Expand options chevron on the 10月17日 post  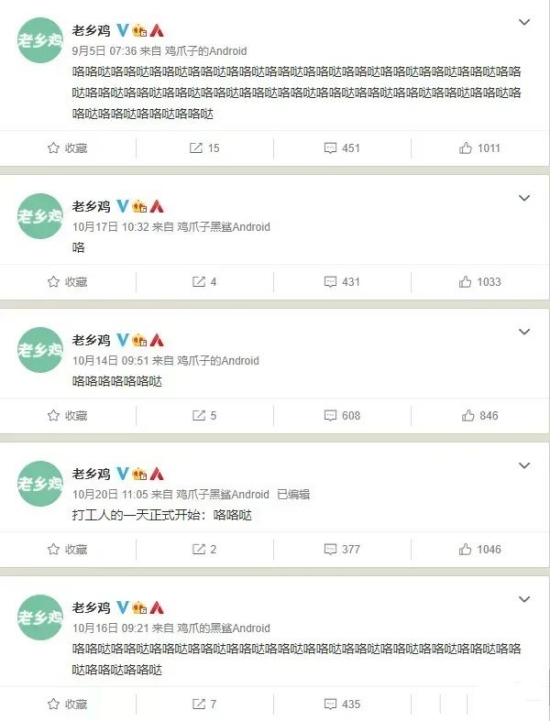[524, 198]
